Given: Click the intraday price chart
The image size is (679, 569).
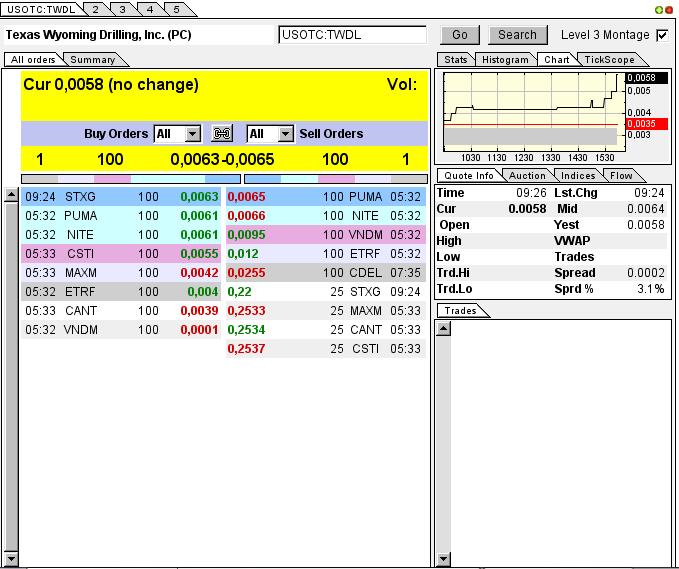Looking at the screenshot, I should pyautogui.click(x=530, y=110).
